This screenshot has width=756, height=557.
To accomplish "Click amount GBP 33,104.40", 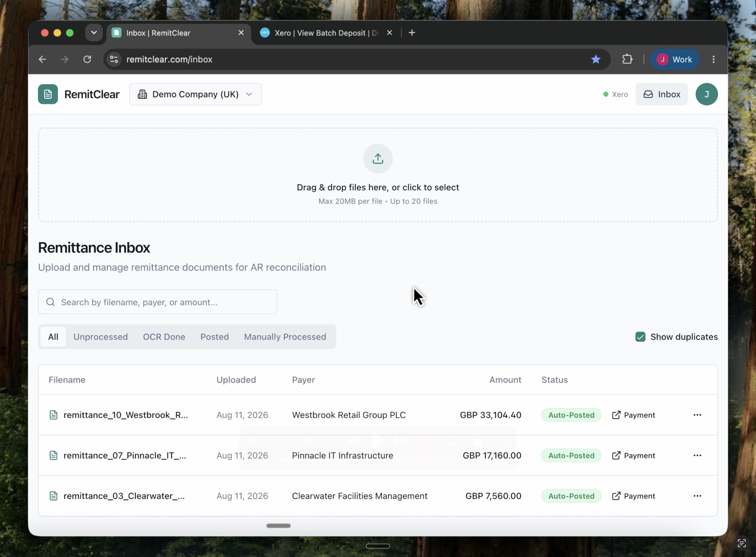I will point(491,415).
